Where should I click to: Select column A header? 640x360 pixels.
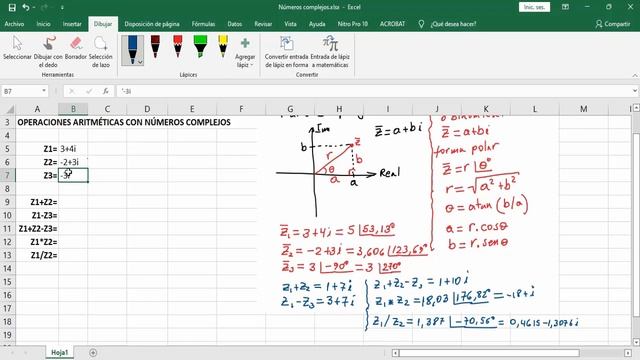(x=37, y=109)
